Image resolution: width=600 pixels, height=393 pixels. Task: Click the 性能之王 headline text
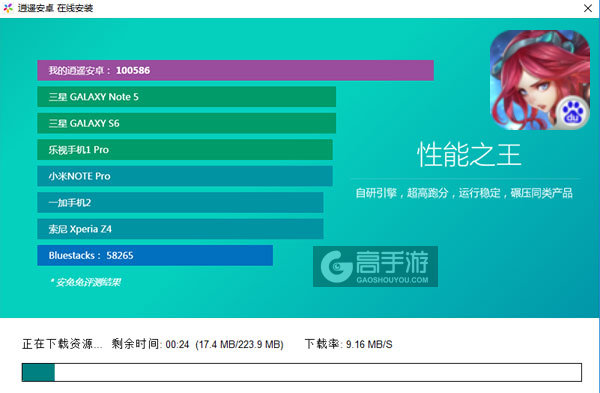tap(469, 155)
